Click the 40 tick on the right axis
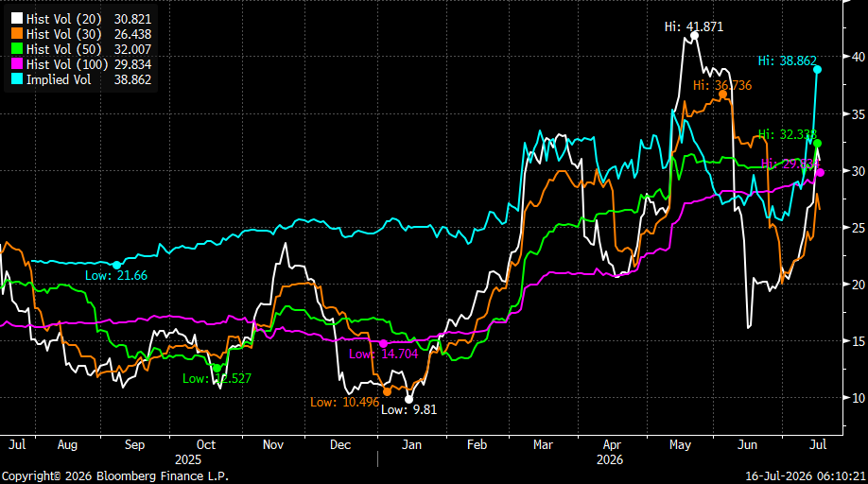Image resolution: width=868 pixels, height=484 pixels. 858,57
